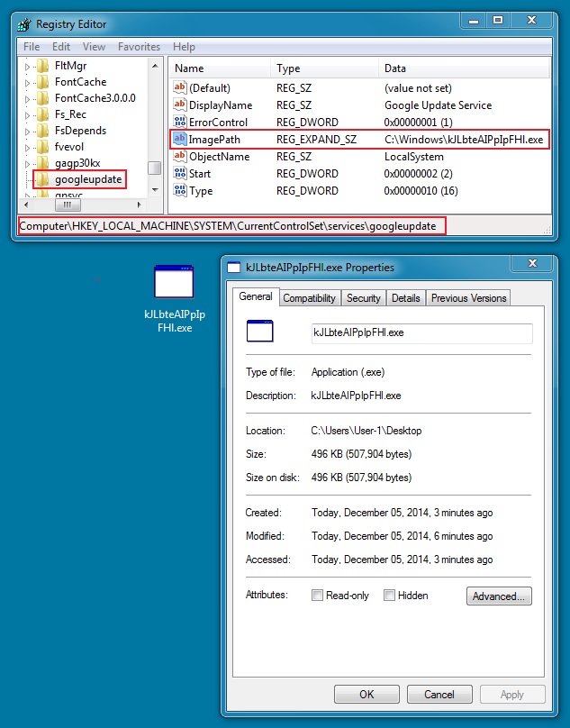Open Advanced attributes dialog
The image size is (570, 728).
point(499,596)
